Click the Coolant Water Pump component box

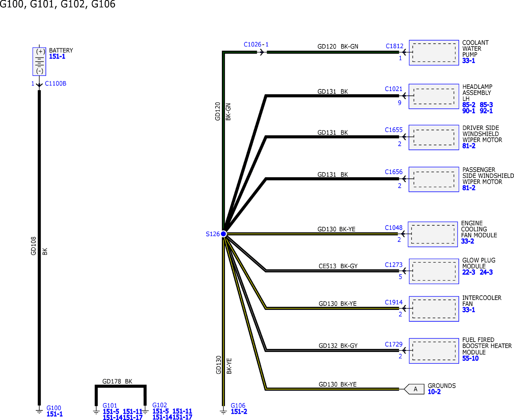434,53
